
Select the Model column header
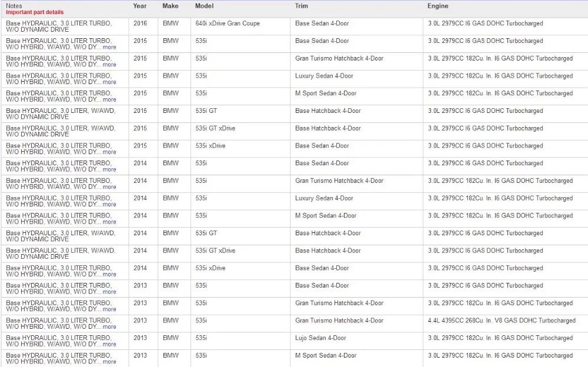[205, 6]
